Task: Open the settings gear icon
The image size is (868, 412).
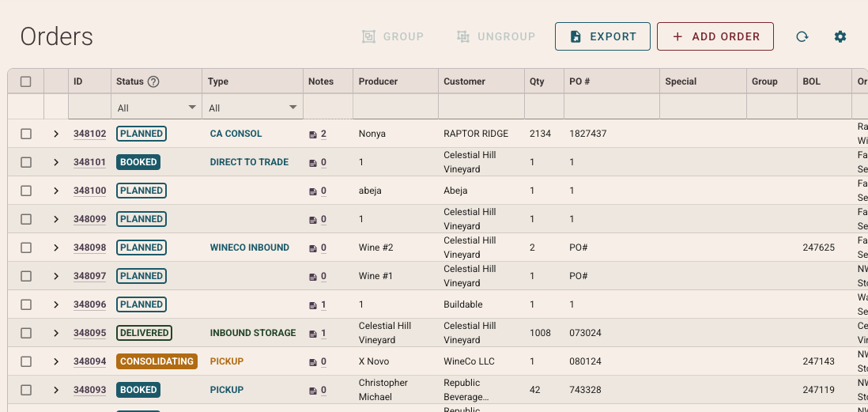Action: point(840,36)
